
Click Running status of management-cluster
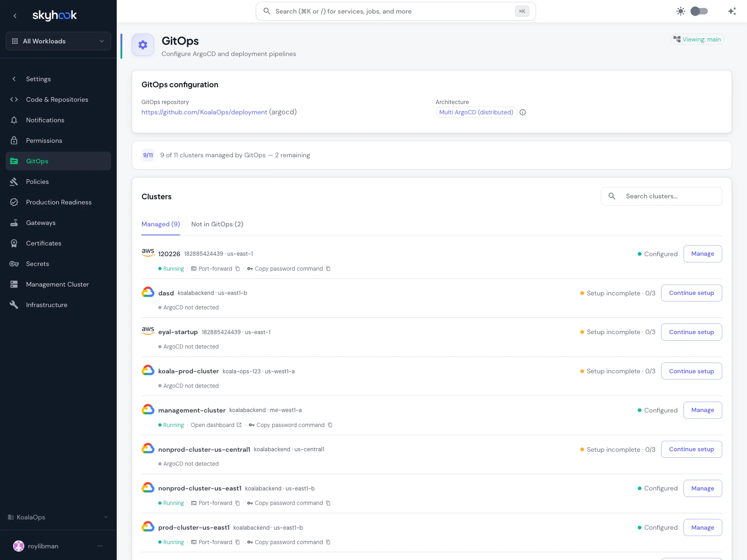[x=171, y=425]
